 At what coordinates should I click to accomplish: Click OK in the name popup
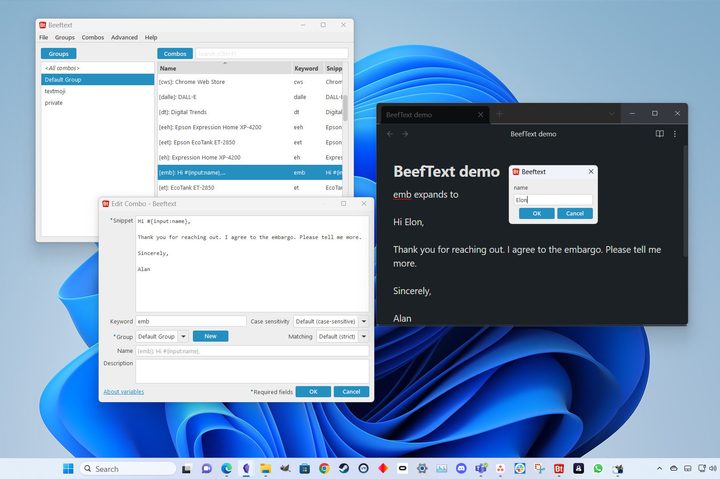click(537, 214)
